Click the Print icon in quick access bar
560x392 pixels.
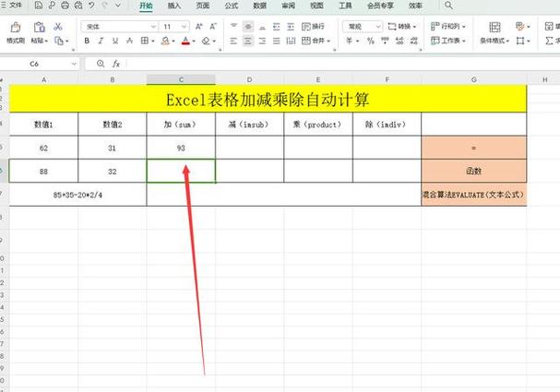pyautogui.click(x=65, y=6)
